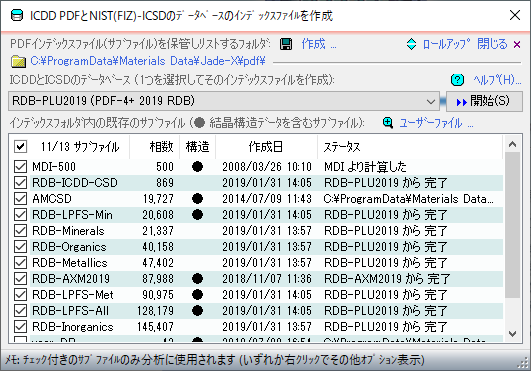Sort by the ステータス column header
Screen dimensions: 531x371
410,147
